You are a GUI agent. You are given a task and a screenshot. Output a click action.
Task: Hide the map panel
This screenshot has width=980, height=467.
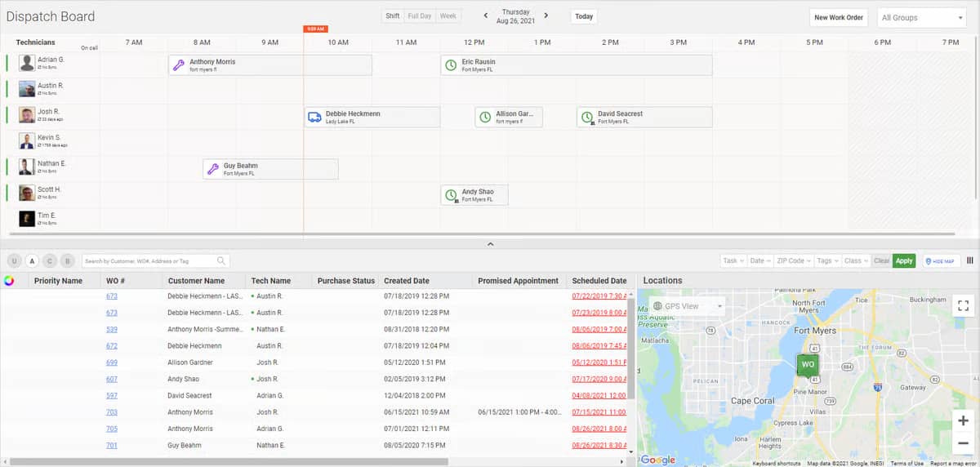(942, 260)
